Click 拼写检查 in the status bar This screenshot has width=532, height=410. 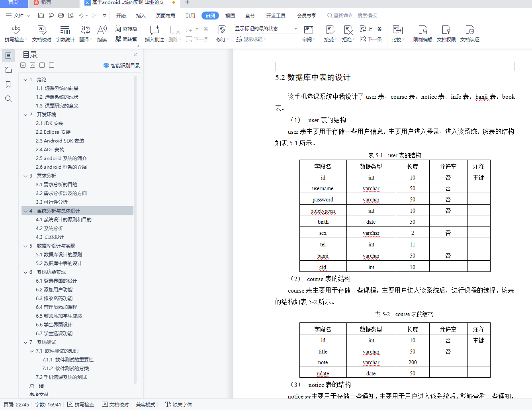81,404
